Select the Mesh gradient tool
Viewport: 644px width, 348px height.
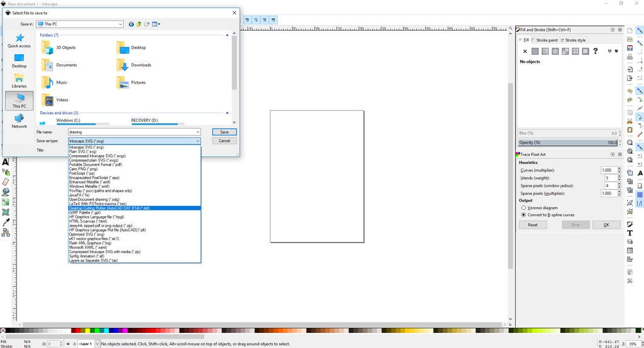[x=6, y=212]
